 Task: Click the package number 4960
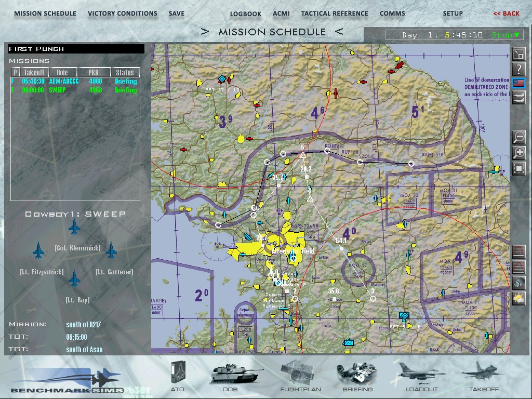96,82
